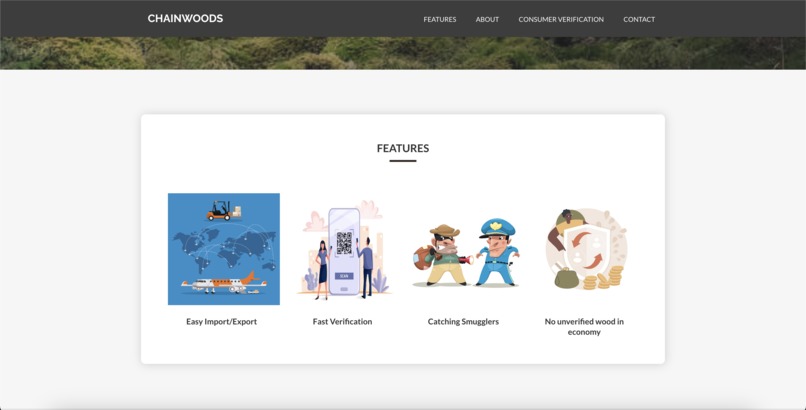Open CONSUMER VERIFICATION in the navbar

tap(561, 20)
